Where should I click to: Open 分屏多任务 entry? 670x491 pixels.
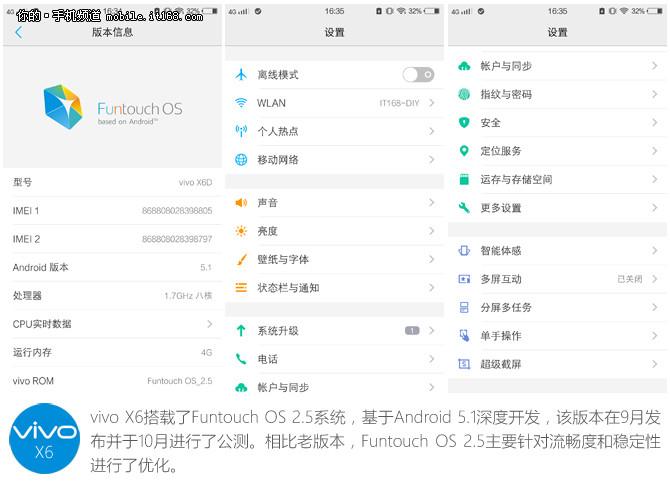558,307
